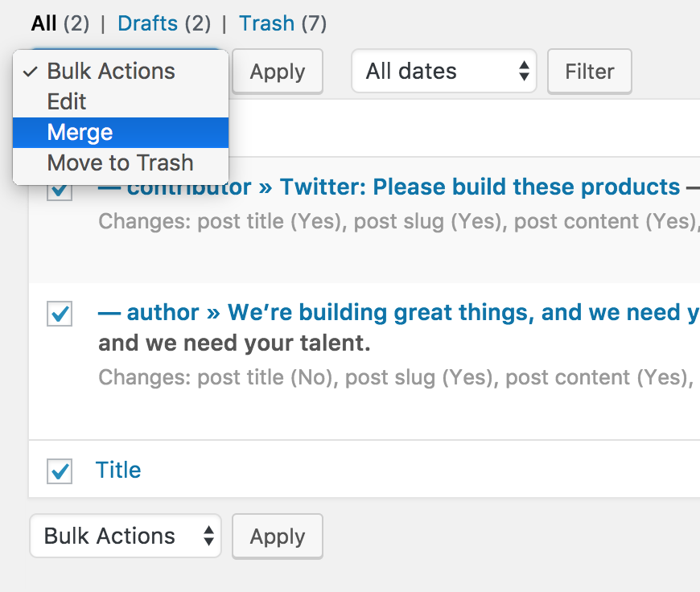Select Merge in the bulk actions menu

point(121,133)
